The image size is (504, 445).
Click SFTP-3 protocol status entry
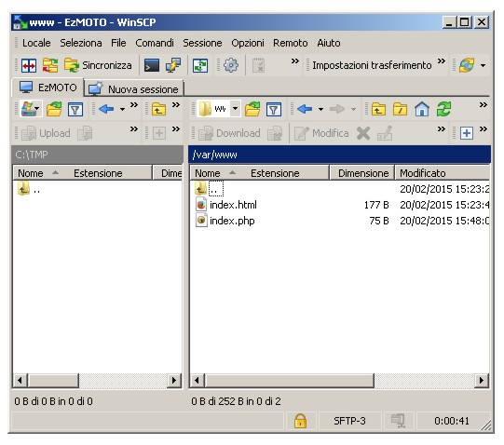[x=349, y=421]
